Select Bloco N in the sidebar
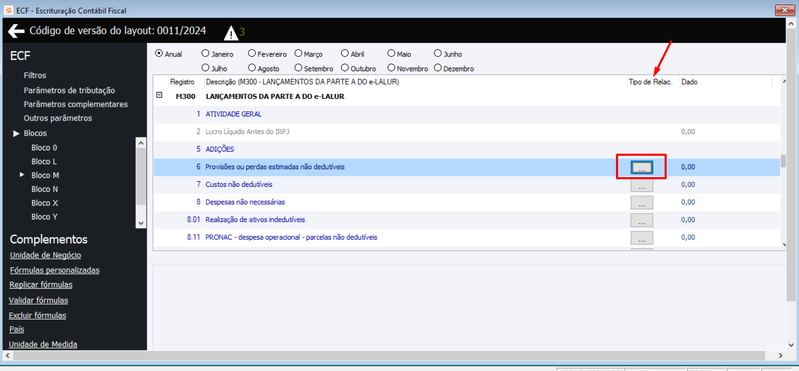 44,189
